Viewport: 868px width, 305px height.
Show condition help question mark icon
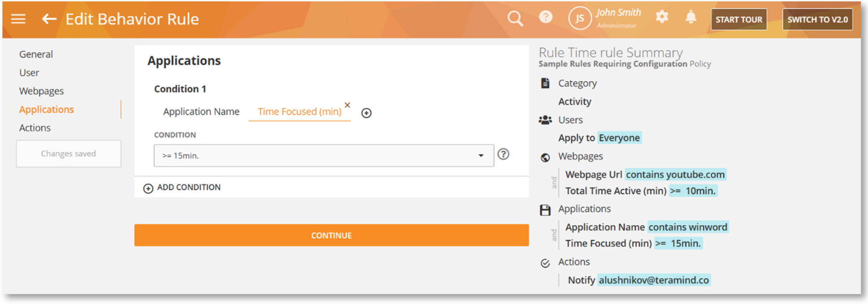tap(503, 154)
